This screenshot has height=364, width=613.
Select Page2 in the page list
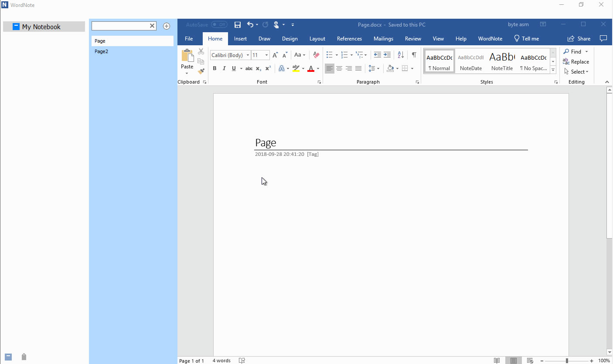coord(102,51)
